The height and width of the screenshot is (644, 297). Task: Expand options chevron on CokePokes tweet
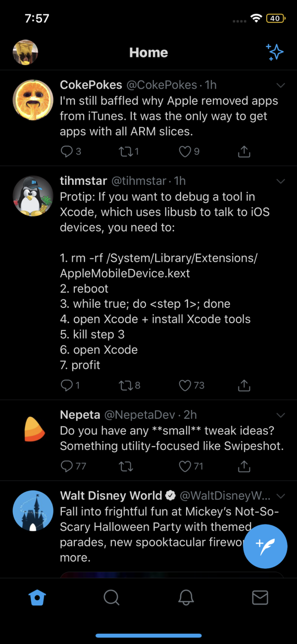pyautogui.click(x=281, y=85)
